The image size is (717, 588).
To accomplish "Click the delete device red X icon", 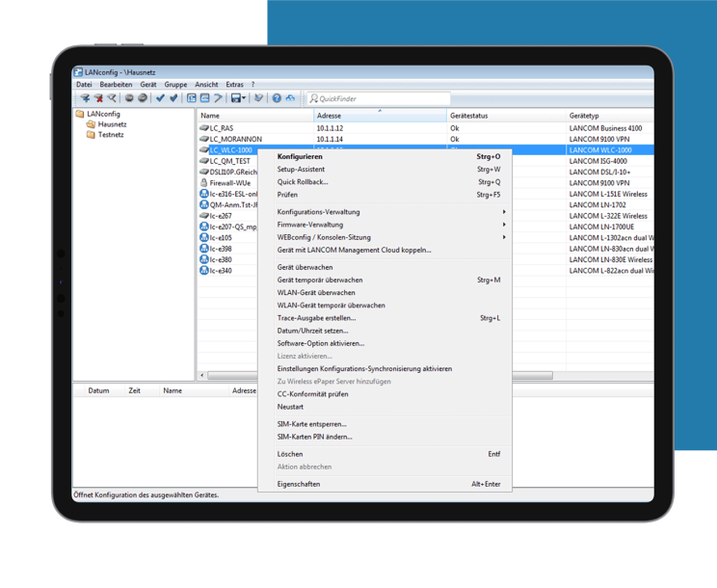I will tap(98, 98).
